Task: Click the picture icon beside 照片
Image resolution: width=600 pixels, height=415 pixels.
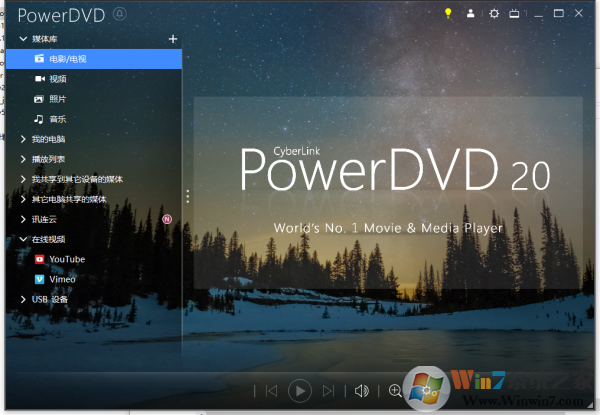Action: 39,99
